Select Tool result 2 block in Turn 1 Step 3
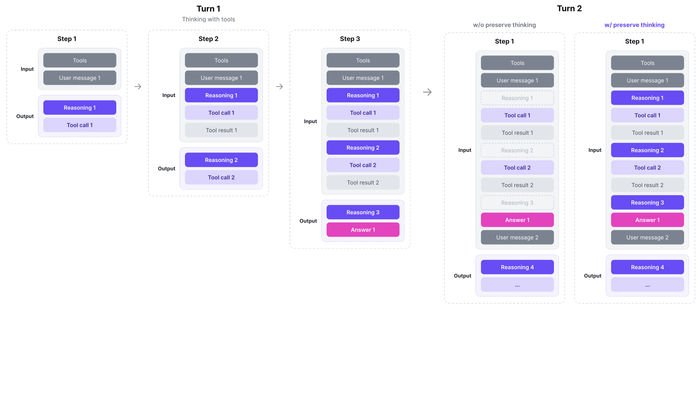This screenshot has width=700, height=394. coord(363,182)
